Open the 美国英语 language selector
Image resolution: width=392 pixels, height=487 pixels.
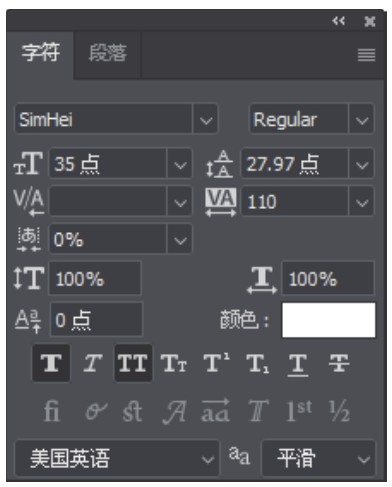coord(117,458)
